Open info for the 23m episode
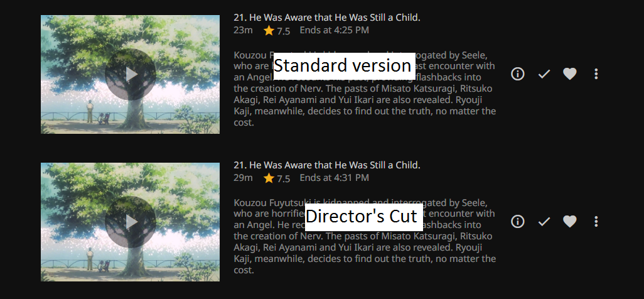644x299 pixels. [518, 74]
